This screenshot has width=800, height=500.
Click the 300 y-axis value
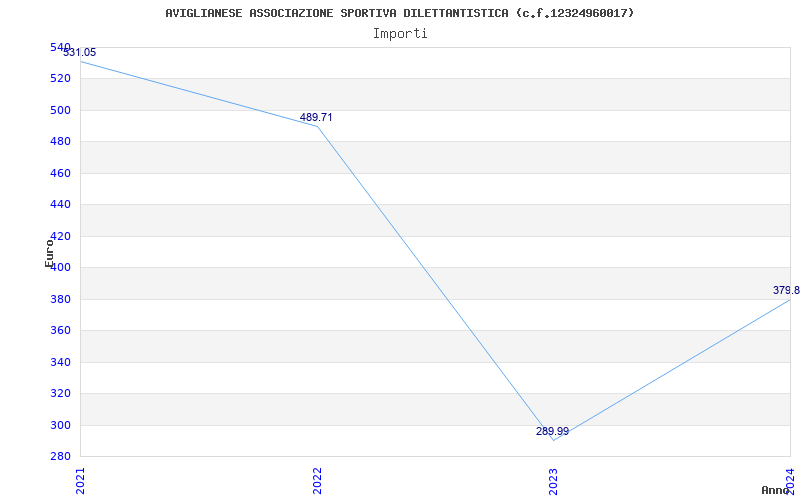point(60,425)
